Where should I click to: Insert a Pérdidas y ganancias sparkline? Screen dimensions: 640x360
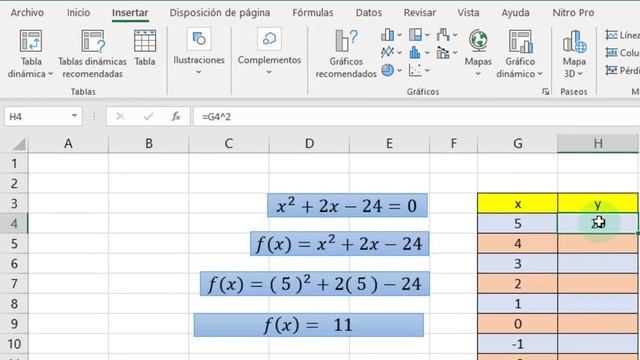point(622,70)
